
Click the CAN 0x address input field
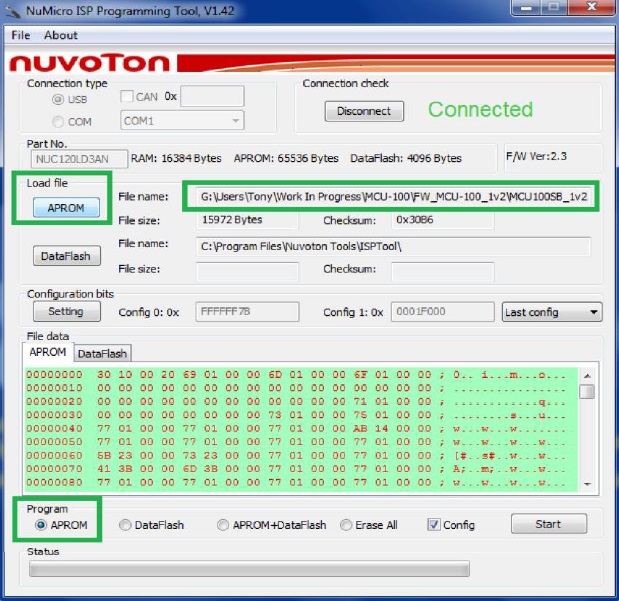click(x=212, y=96)
